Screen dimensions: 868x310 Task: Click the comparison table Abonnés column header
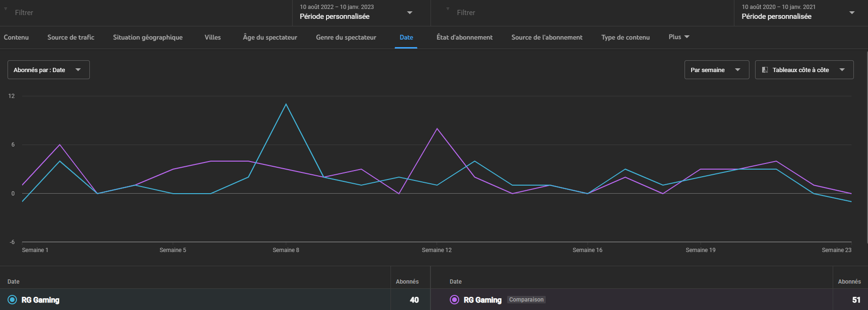click(x=849, y=282)
